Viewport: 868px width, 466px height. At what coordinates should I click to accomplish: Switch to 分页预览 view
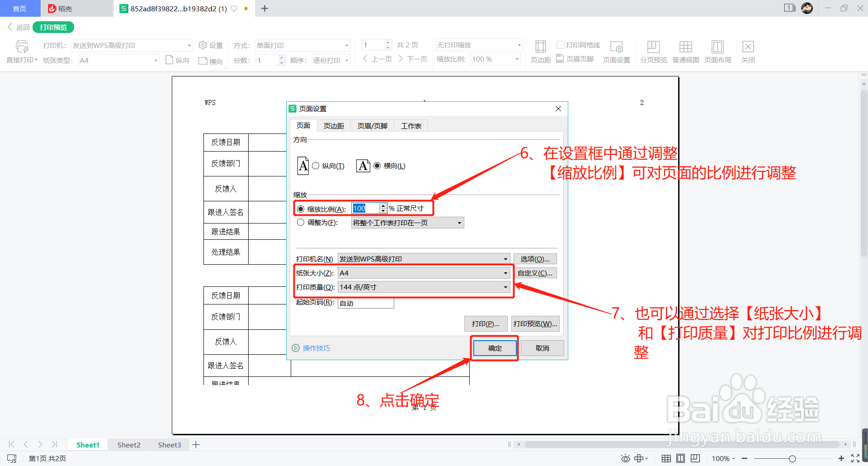[653, 51]
